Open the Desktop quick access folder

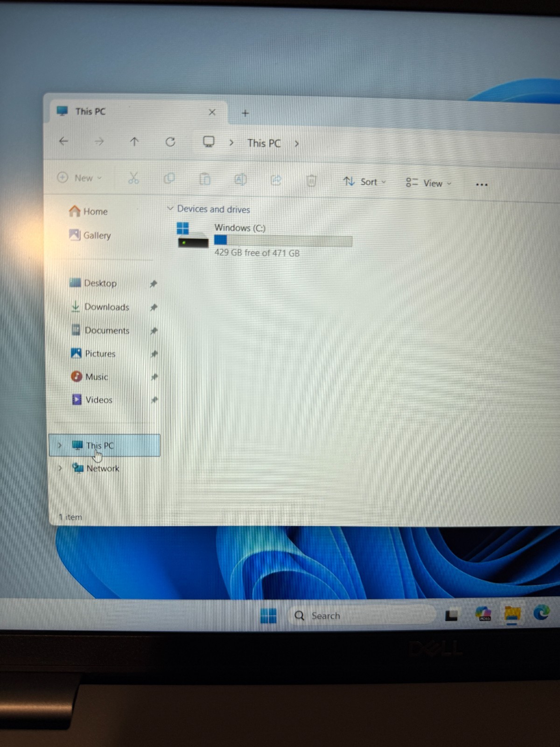coord(93,283)
